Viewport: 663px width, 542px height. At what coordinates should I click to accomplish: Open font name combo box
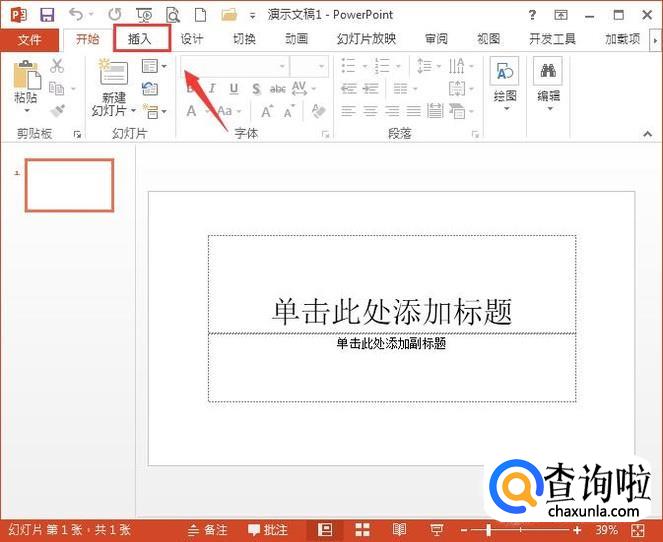click(x=235, y=66)
